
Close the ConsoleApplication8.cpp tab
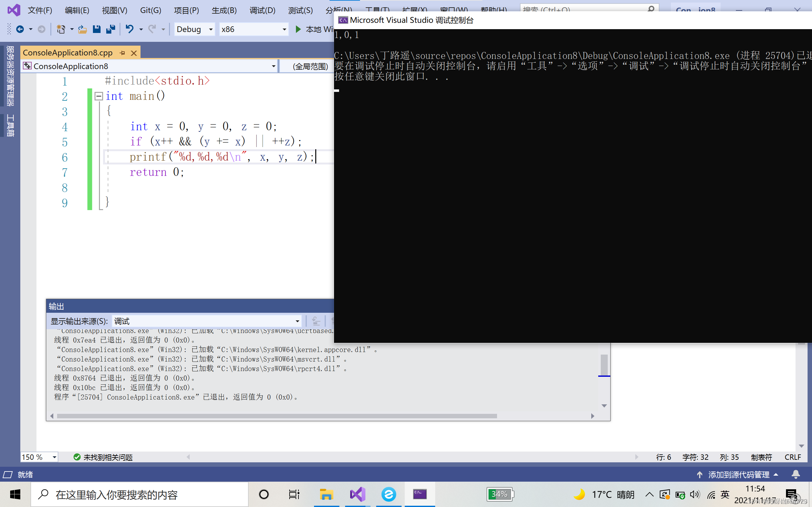(x=134, y=53)
